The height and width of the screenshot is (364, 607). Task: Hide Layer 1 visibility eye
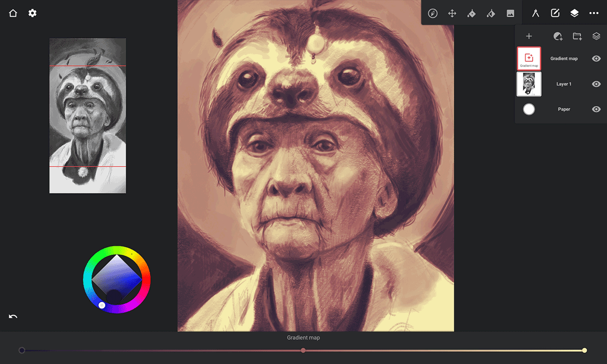point(596,84)
